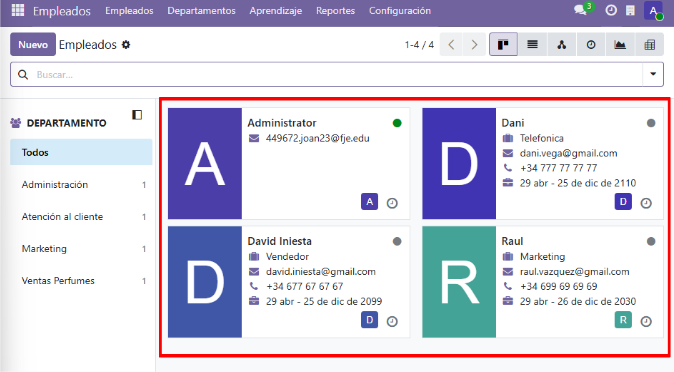The width and height of the screenshot is (674, 372).
Task: Open Raul's large avatar thumbnail
Action: (x=459, y=282)
